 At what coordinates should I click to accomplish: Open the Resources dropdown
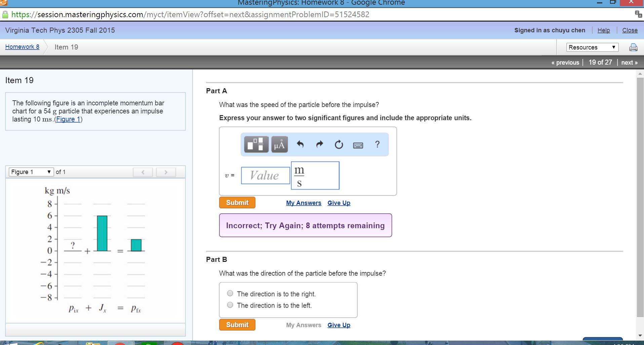point(592,47)
